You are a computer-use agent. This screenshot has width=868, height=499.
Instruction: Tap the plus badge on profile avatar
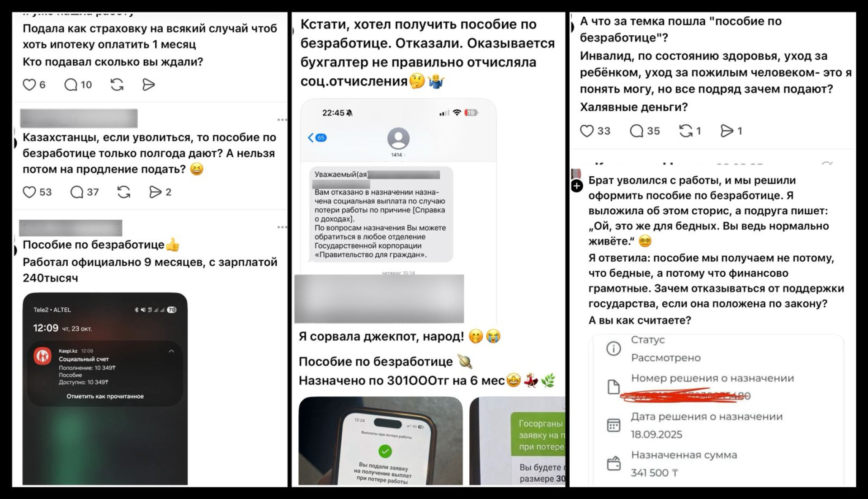(x=577, y=186)
